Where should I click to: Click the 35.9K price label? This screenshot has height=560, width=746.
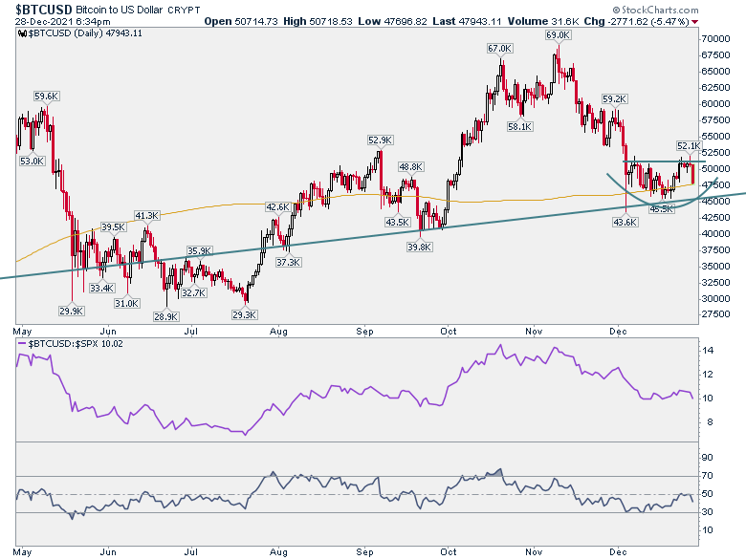[199, 251]
